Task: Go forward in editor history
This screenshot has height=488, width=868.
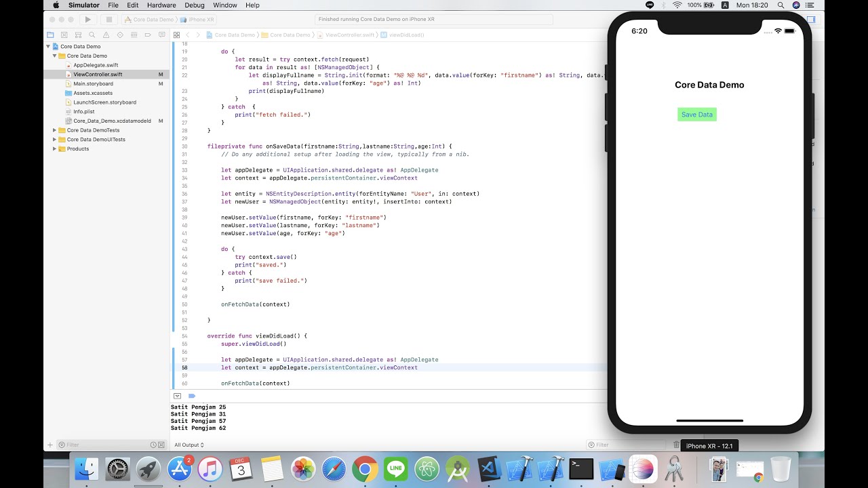Action: pyautogui.click(x=198, y=35)
